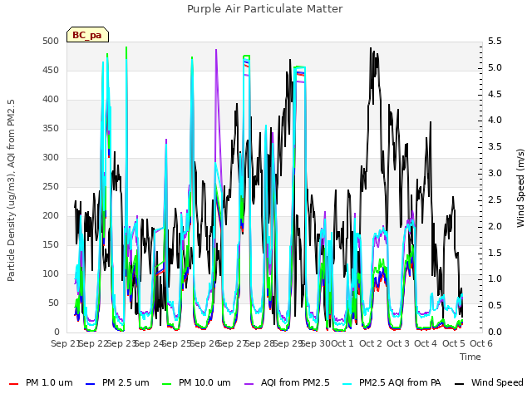The image size is (532, 399).
Task: Click the 4.5 right axis tick label
Action: (495, 94)
